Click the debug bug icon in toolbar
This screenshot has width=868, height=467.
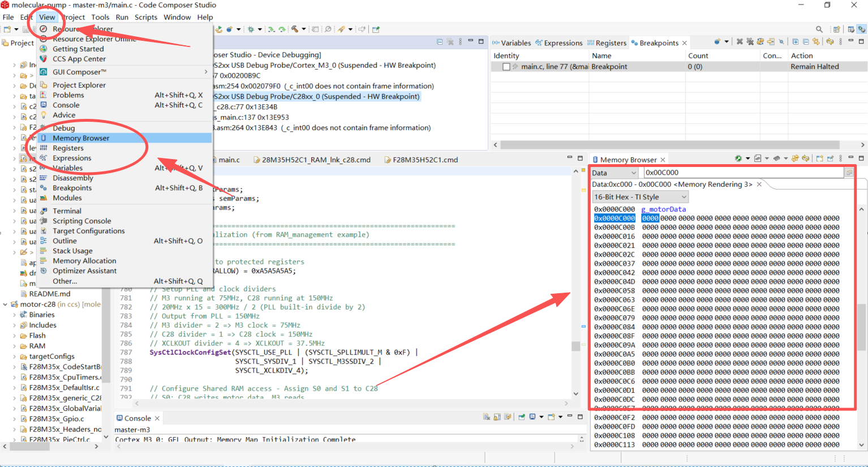[x=251, y=29]
